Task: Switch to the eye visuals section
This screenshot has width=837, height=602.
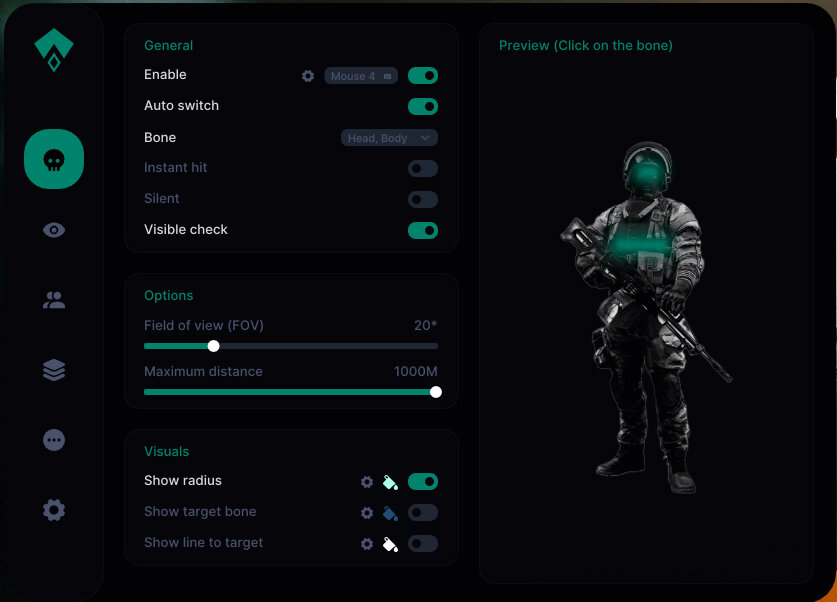Action: click(x=54, y=230)
